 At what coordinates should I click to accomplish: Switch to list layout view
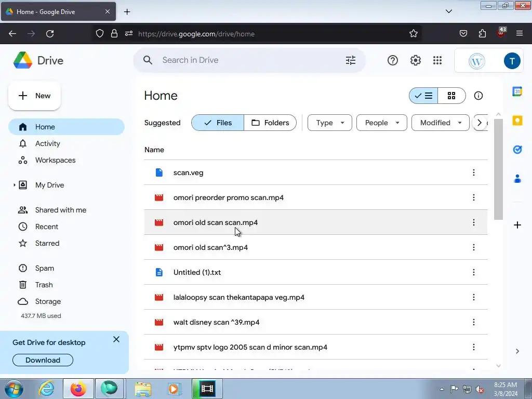[423, 96]
